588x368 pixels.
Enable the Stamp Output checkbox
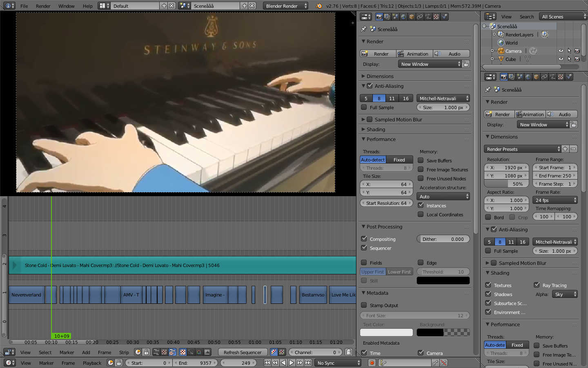pyautogui.click(x=364, y=305)
